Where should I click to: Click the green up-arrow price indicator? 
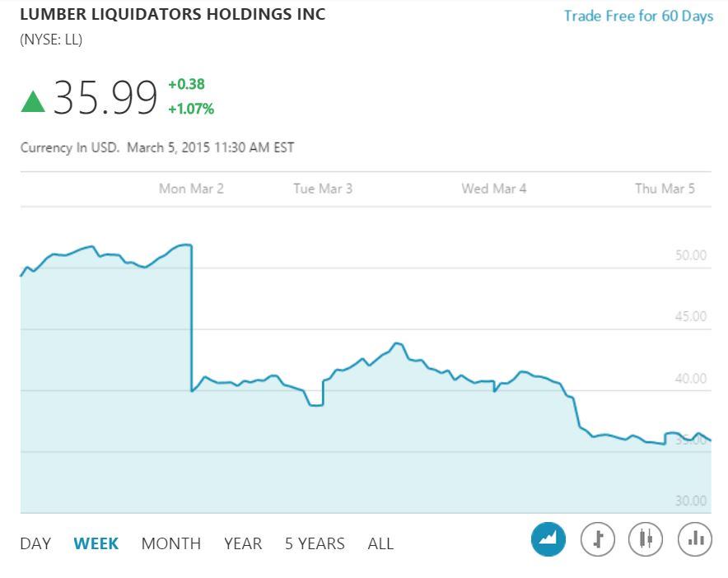point(33,101)
